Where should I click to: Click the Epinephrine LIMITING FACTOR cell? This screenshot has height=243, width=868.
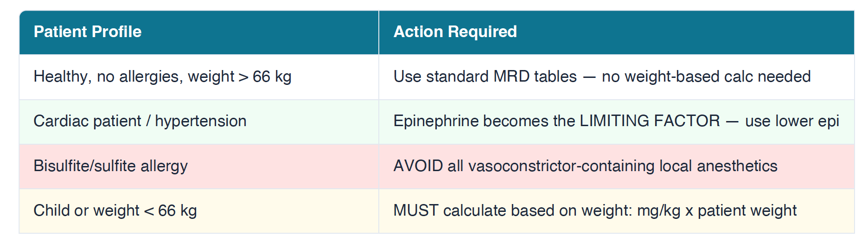click(616, 121)
